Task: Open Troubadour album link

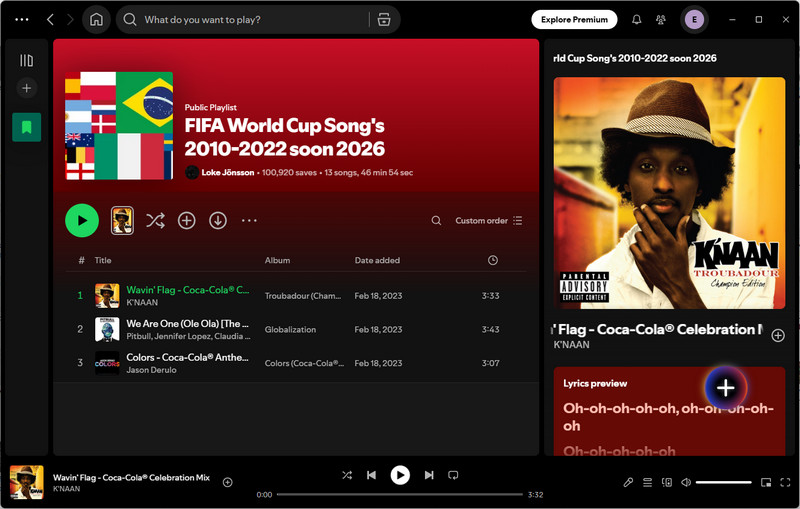Action: 303,296
